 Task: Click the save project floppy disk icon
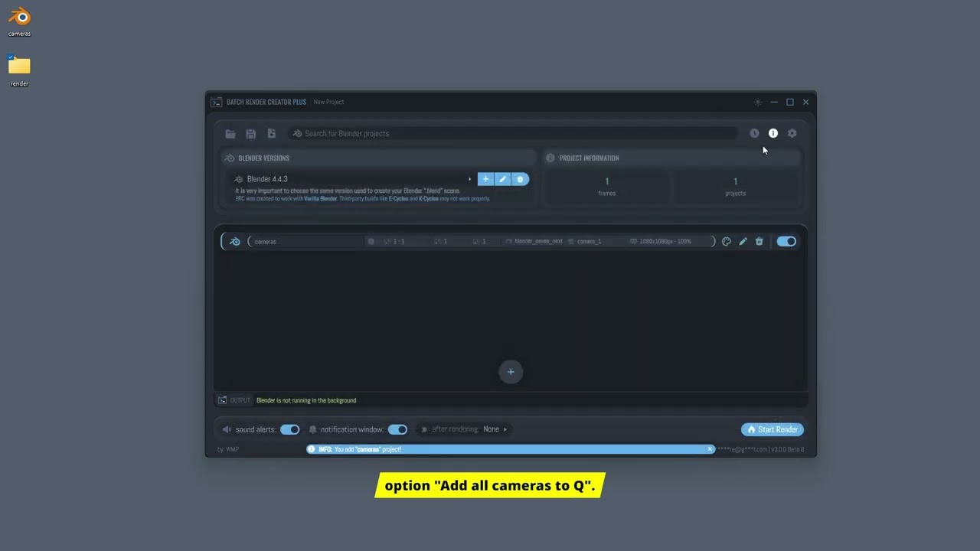(250, 133)
